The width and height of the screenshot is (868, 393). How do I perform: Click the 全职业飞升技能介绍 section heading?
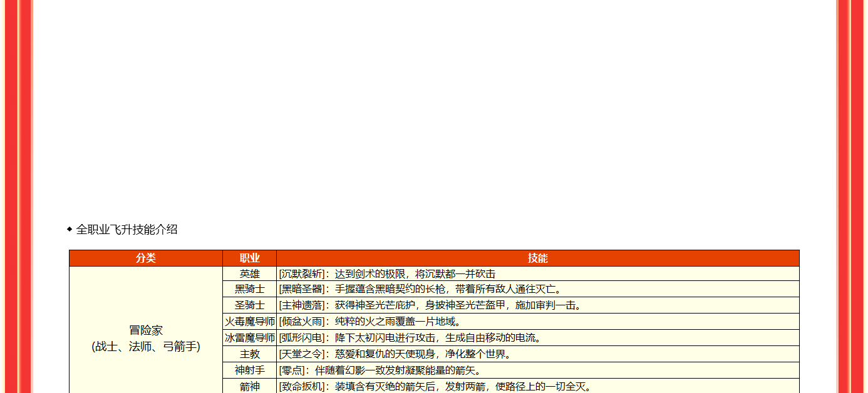pyautogui.click(x=127, y=230)
